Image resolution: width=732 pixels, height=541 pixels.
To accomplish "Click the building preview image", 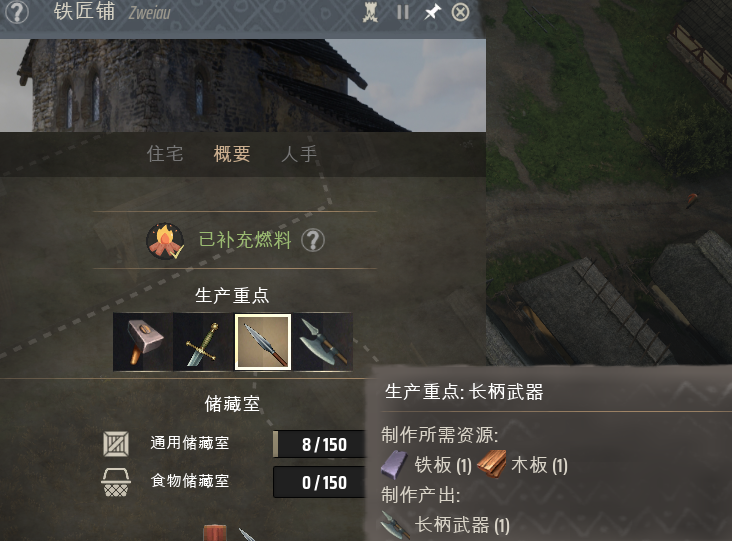I will click(243, 85).
